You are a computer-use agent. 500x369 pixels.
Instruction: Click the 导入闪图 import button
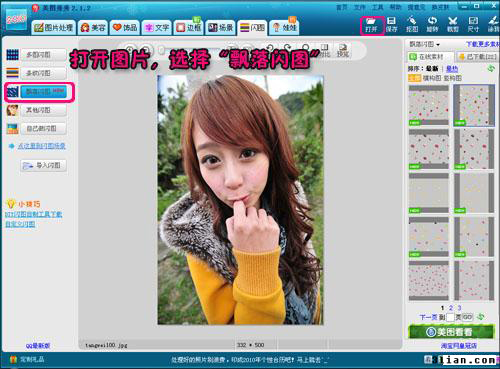point(44,165)
